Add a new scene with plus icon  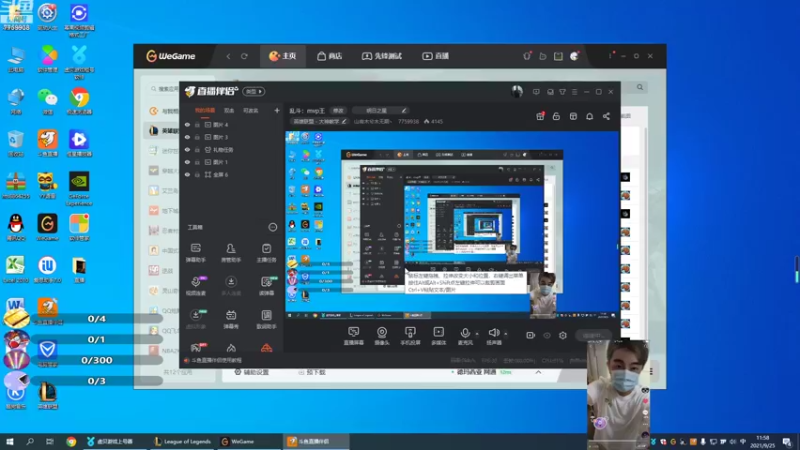coord(277,110)
